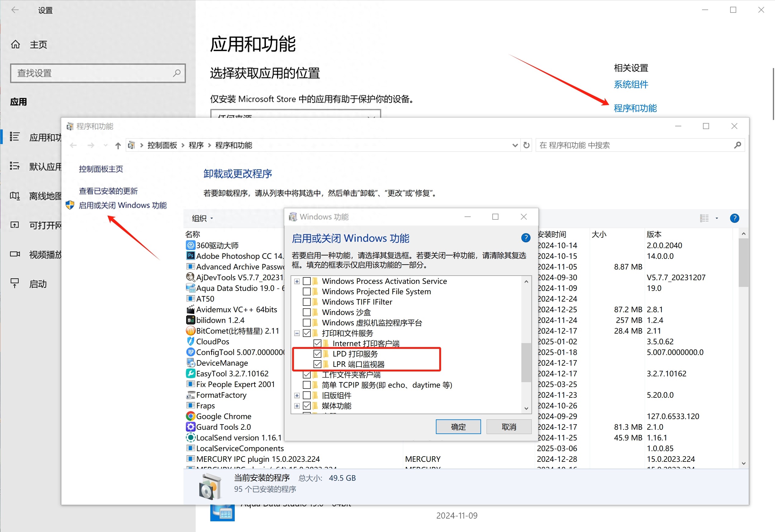Click the search magnifier icon in 程序和功能 search
This screenshot has width=775, height=532.
pos(737,145)
